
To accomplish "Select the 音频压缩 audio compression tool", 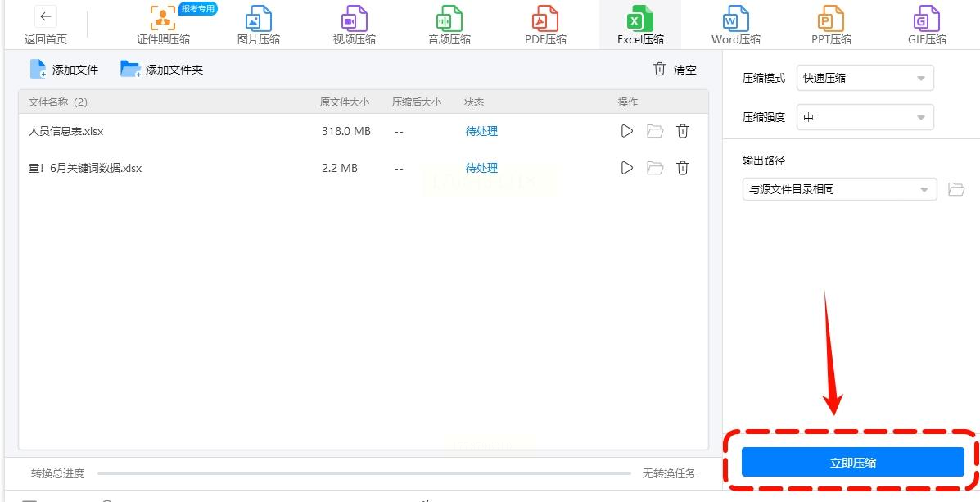I will click(449, 25).
